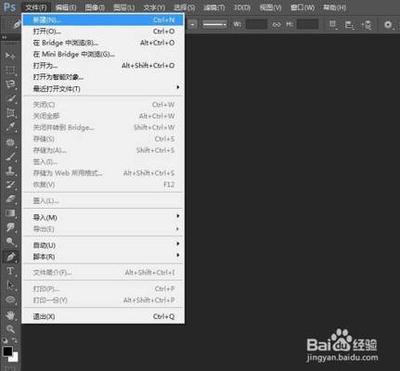Select the Move tool
This screenshot has width=400, height=371.
click(10, 55)
